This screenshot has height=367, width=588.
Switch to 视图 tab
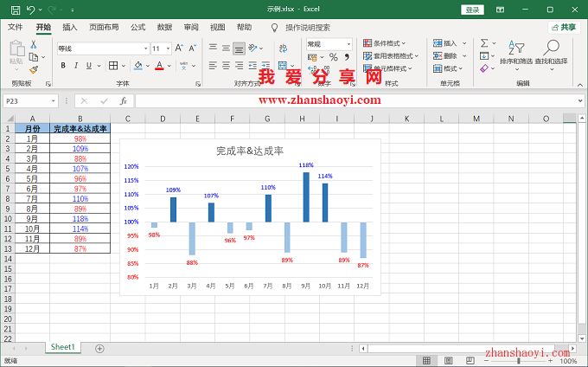tap(218, 27)
